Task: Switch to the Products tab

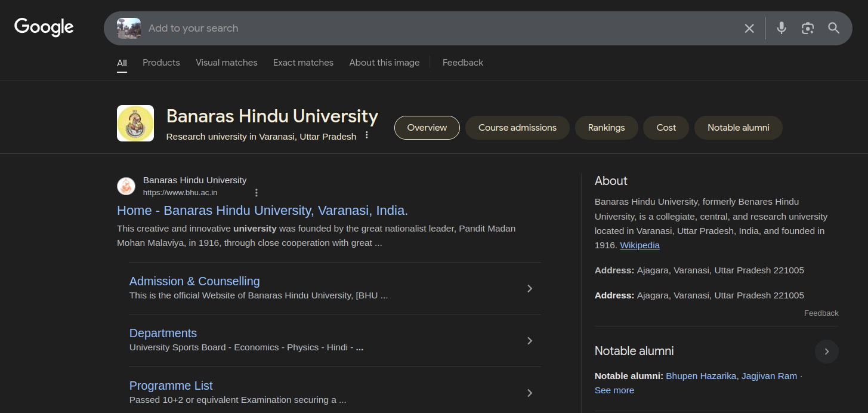Action: [161, 63]
